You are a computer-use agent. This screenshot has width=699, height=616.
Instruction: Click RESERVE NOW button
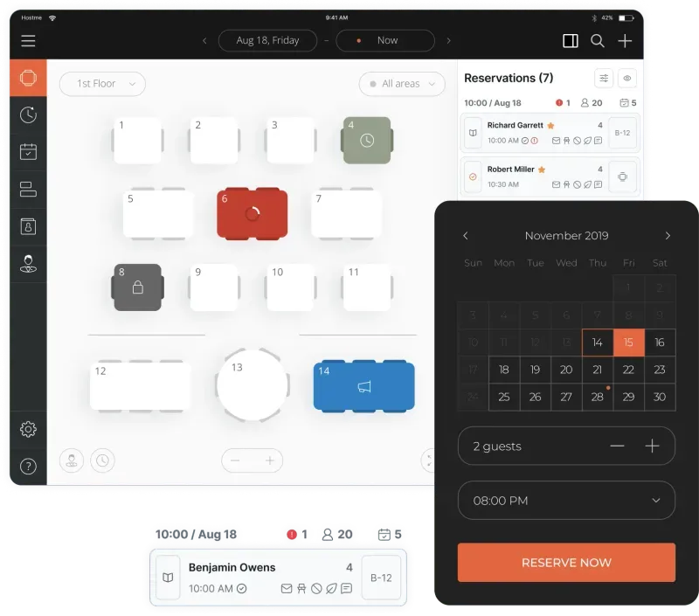pos(566,563)
